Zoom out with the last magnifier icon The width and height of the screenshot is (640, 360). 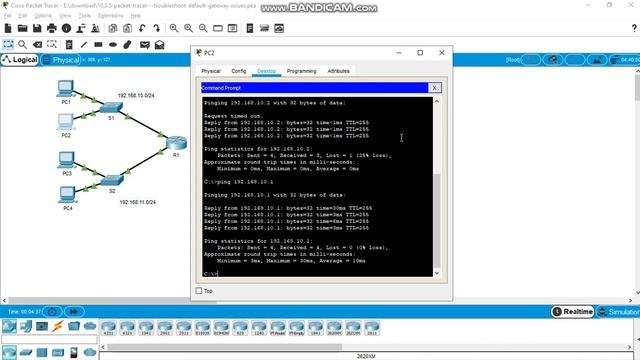click(x=203, y=28)
